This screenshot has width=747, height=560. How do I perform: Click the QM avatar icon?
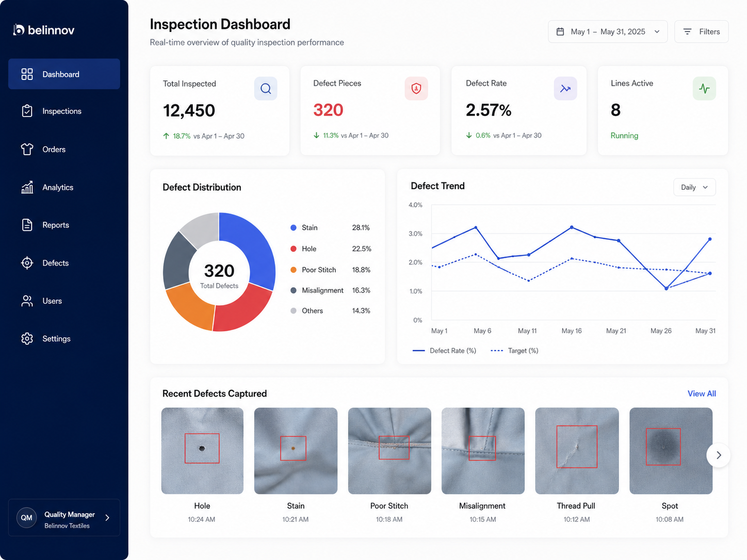[x=27, y=518]
